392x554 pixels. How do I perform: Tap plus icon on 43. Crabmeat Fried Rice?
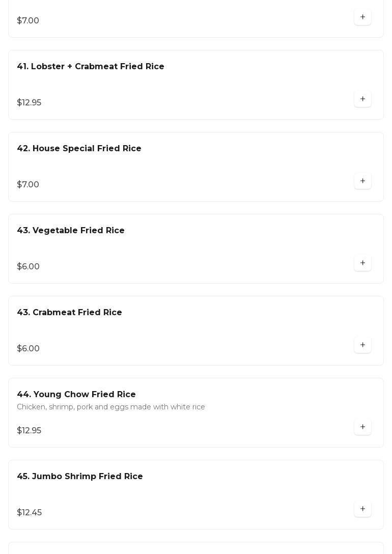coord(362,345)
